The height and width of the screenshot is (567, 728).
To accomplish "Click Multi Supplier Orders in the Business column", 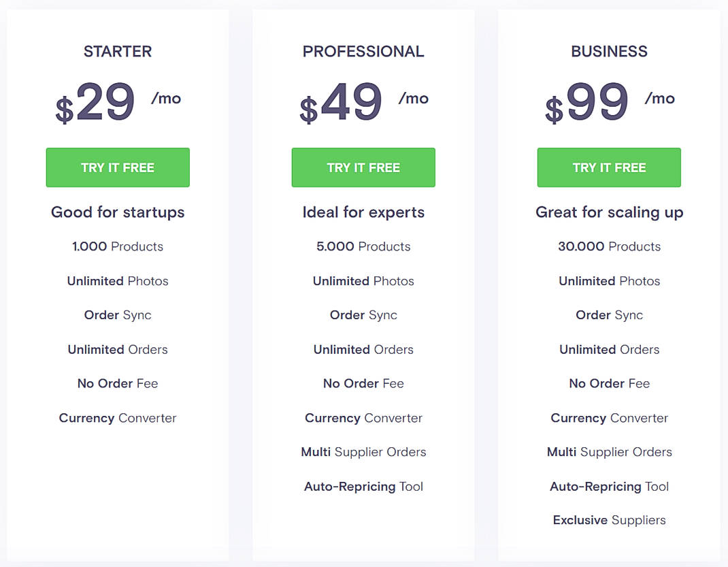I will (608, 451).
